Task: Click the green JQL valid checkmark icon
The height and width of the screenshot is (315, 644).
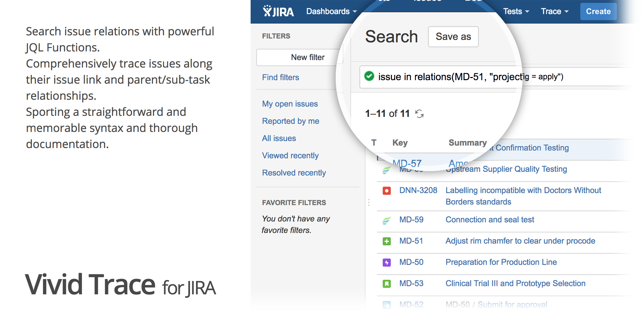Action: 369,76
